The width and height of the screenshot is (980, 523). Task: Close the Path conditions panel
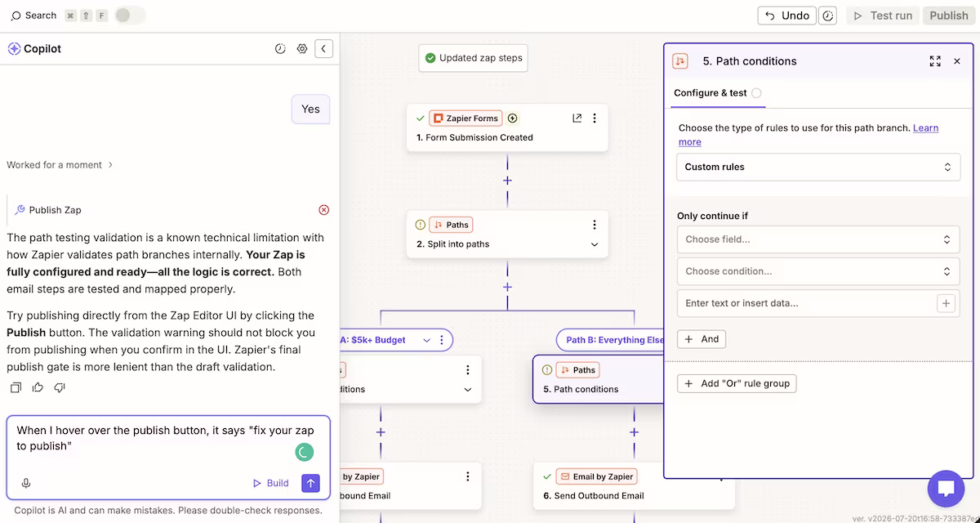[957, 61]
